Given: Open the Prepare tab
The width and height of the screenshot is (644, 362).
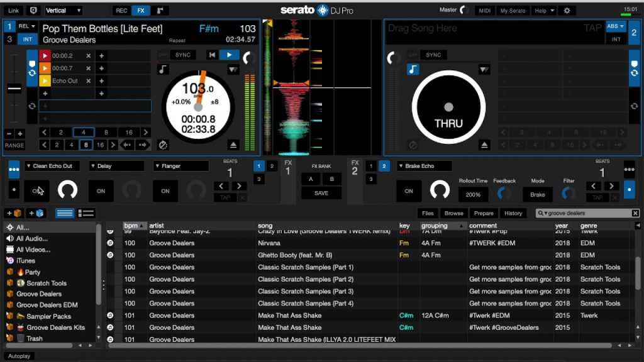Looking at the screenshot, I should click(484, 213).
